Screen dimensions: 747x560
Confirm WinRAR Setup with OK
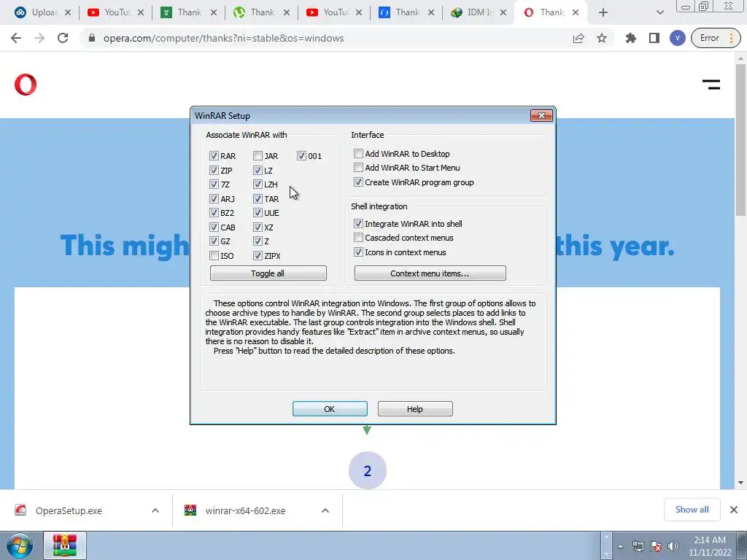(x=330, y=409)
